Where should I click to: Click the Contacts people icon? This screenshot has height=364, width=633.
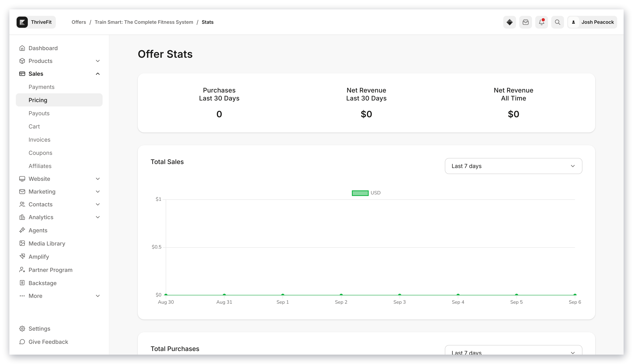coord(22,204)
